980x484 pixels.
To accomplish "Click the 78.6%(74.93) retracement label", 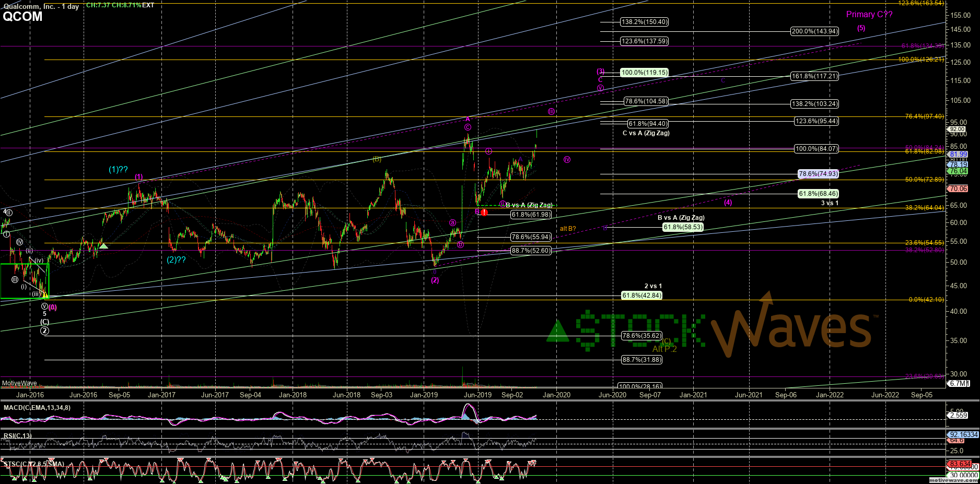I will coord(819,174).
